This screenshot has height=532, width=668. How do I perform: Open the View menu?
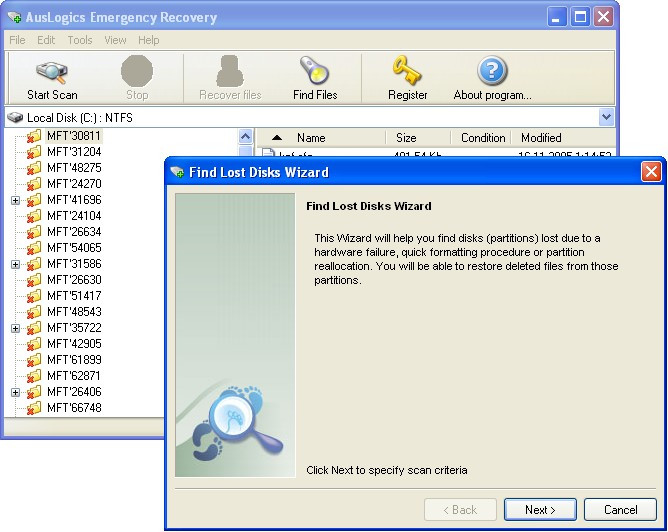pos(115,40)
